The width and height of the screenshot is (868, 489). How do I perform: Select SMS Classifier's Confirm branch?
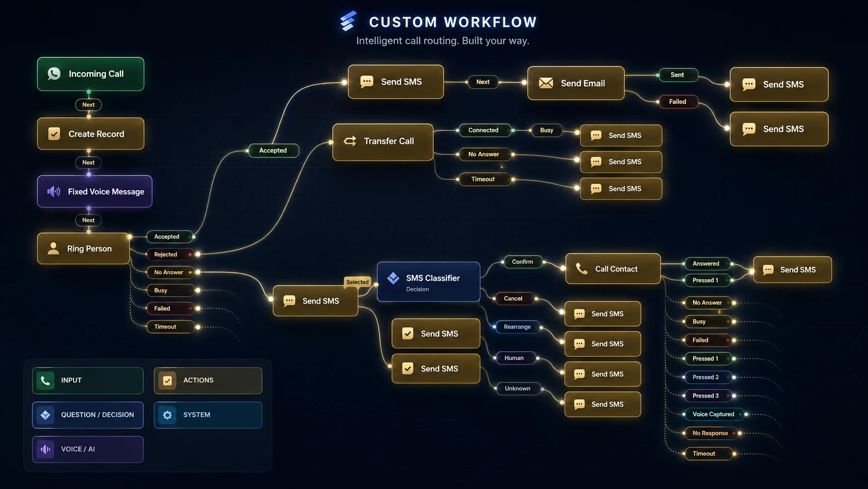tap(523, 262)
